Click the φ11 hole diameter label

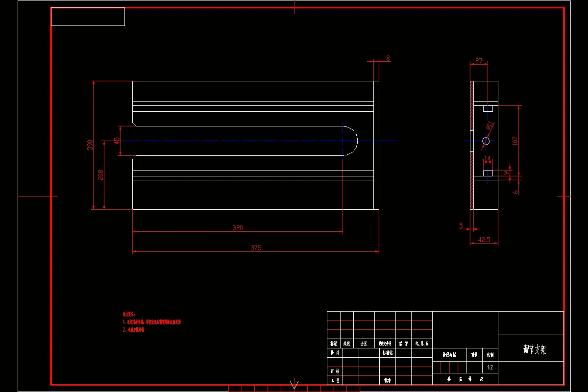pyautogui.click(x=490, y=126)
